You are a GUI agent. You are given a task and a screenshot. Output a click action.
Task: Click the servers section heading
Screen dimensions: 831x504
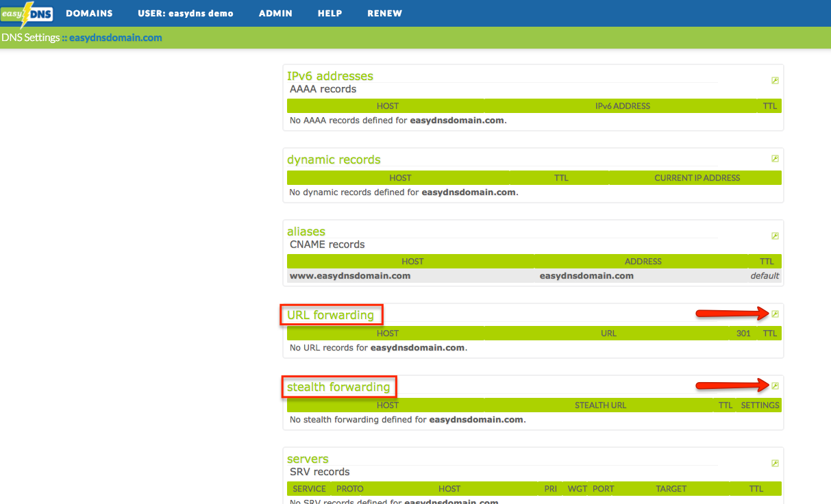coord(308,459)
